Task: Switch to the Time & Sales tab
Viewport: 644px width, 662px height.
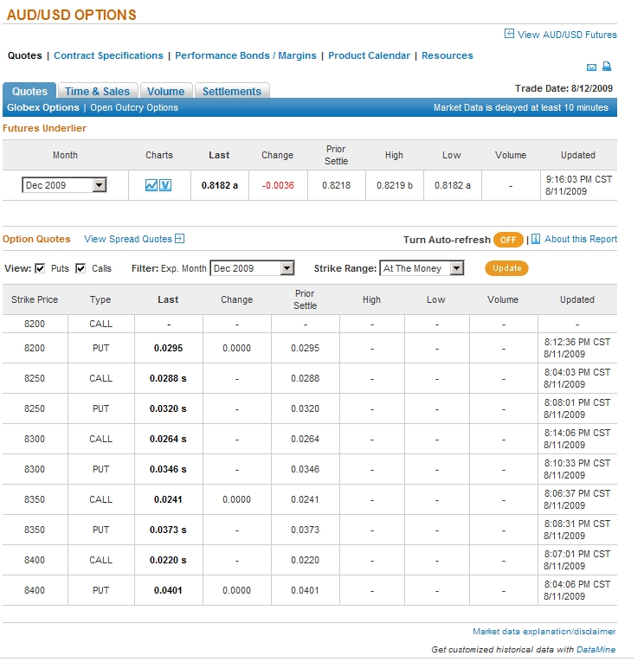Action: (97, 91)
